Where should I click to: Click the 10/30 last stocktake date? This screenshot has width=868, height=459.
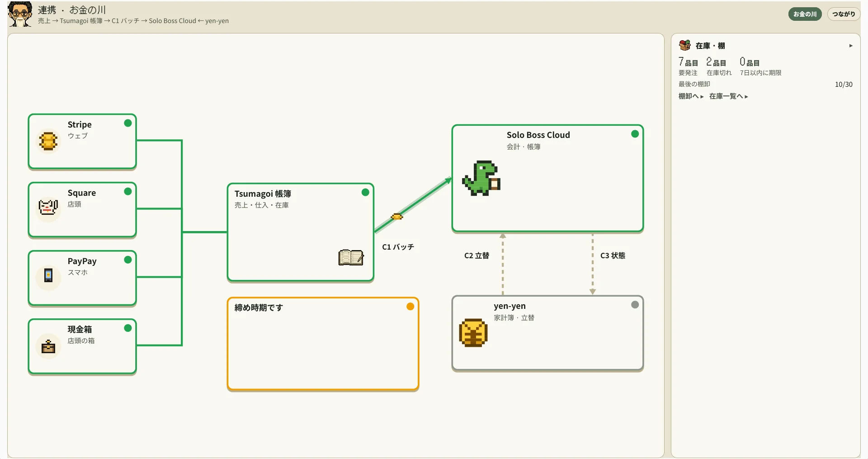(844, 85)
